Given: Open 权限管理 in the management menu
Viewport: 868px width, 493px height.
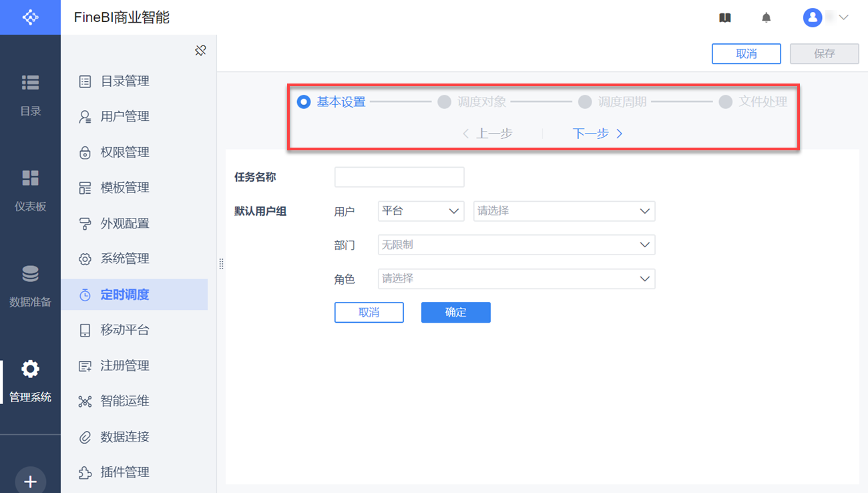Looking at the screenshot, I should click(x=124, y=152).
